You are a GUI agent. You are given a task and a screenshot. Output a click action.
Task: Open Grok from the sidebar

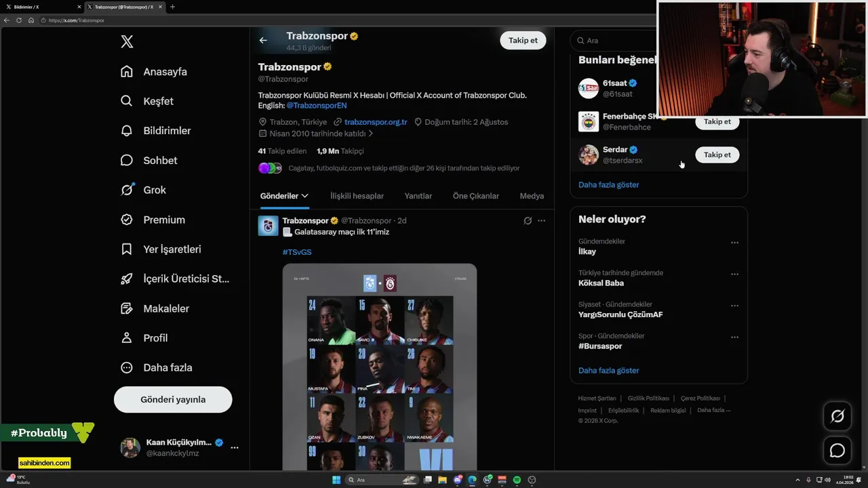pos(143,190)
